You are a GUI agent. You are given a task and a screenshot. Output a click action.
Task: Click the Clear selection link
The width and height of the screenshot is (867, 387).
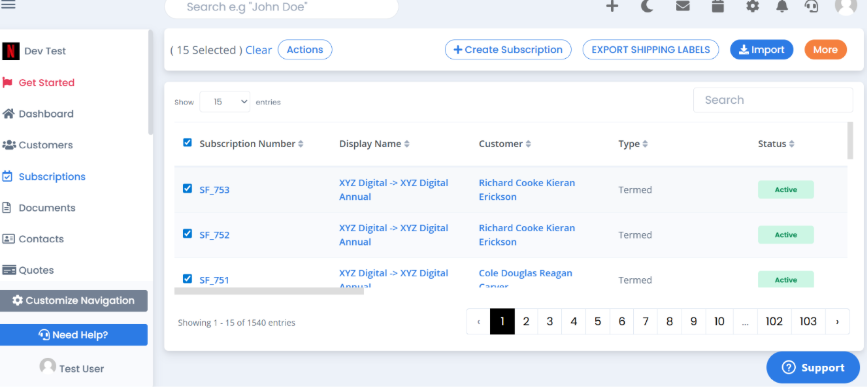(x=259, y=50)
